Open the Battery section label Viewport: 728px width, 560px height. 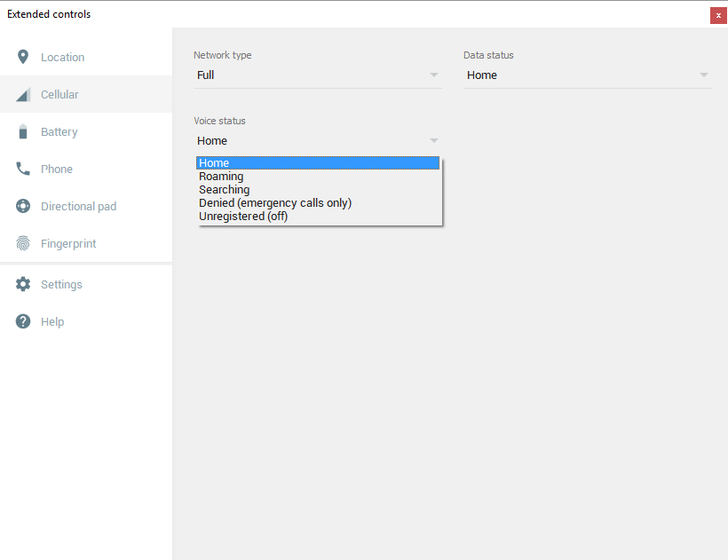59,132
